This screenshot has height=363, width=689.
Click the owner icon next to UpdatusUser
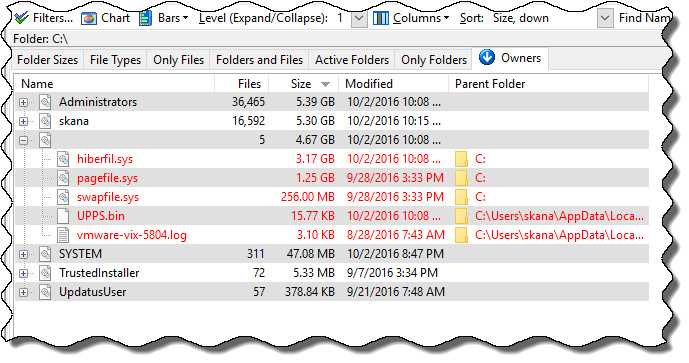45,292
